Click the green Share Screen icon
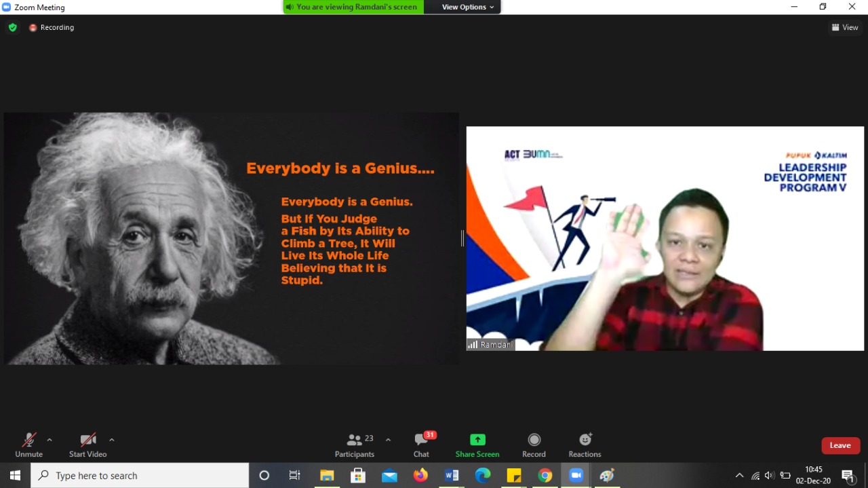The height and width of the screenshot is (488, 868). (477, 440)
